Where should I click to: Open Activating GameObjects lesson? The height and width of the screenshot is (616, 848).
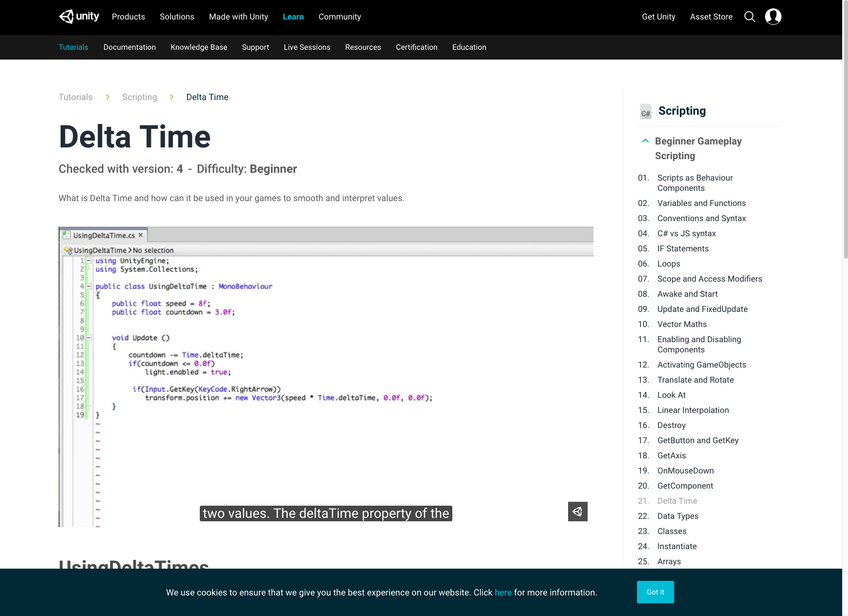pyautogui.click(x=701, y=365)
